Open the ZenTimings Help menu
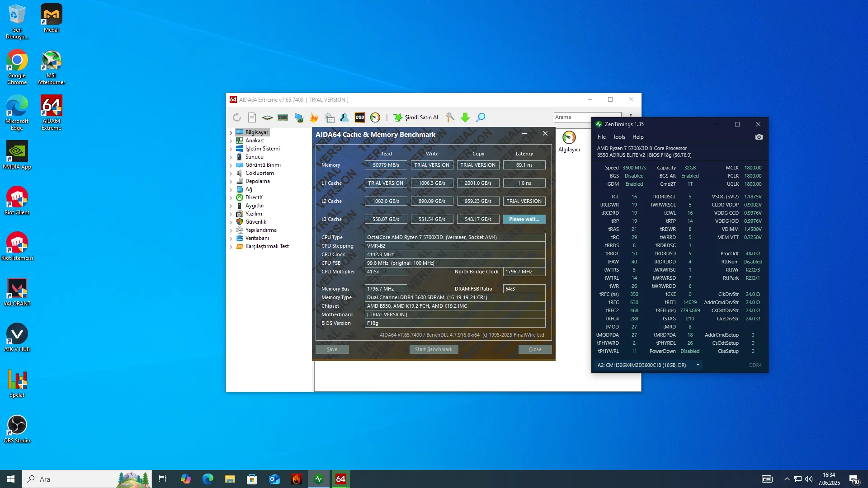This screenshot has height=488, width=868. 638,137
